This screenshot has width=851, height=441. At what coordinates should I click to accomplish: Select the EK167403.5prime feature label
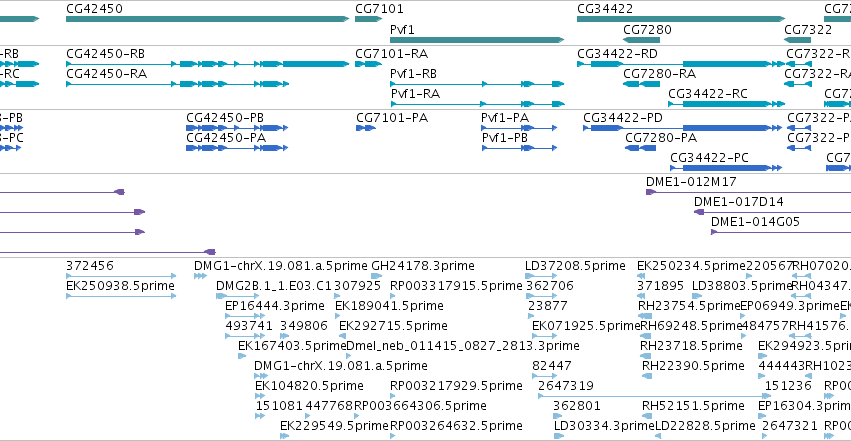(292, 346)
